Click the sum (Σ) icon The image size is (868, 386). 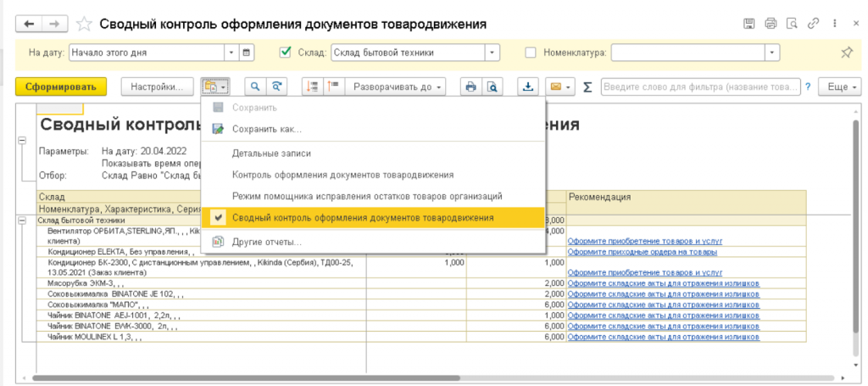pyautogui.click(x=587, y=87)
